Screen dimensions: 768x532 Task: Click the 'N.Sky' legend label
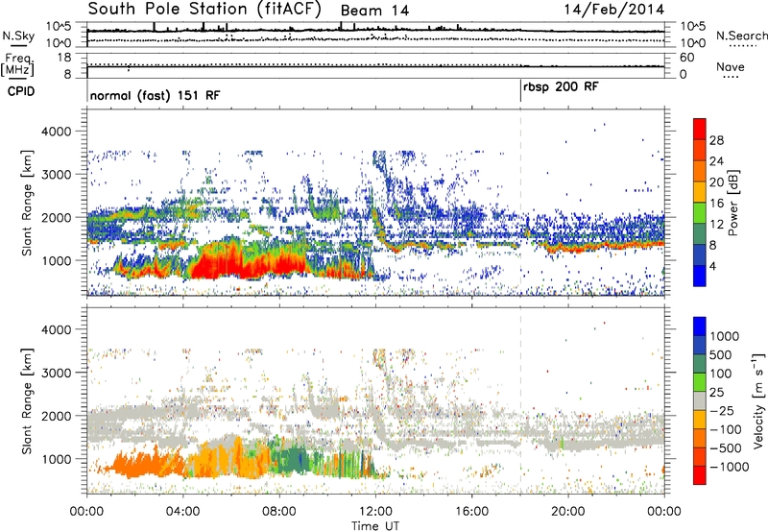(x=18, y=36)
